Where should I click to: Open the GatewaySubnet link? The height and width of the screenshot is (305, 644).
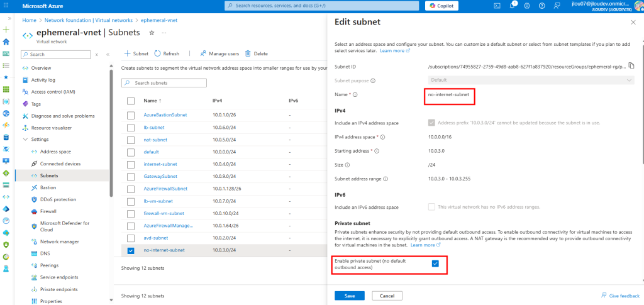click(x=160, y=177)
